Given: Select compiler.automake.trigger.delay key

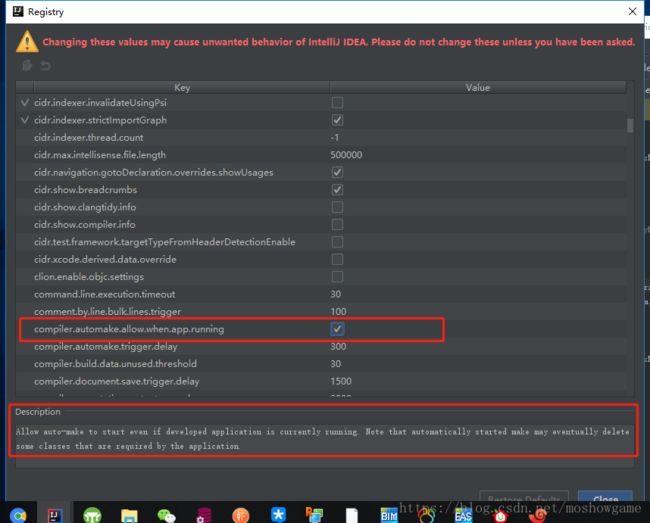Looking at the screenshot, I should point(106,346).
